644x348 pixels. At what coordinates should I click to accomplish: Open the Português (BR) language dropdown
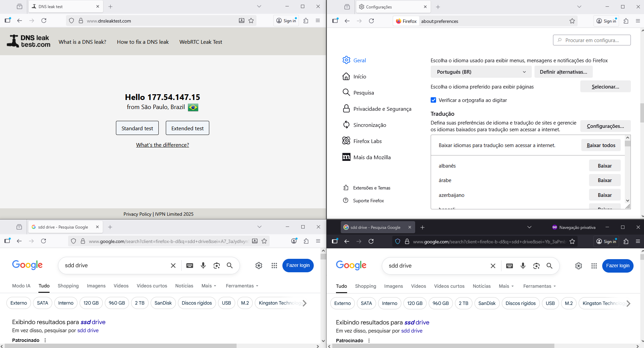pyautogui.click(x=481, y=72)
